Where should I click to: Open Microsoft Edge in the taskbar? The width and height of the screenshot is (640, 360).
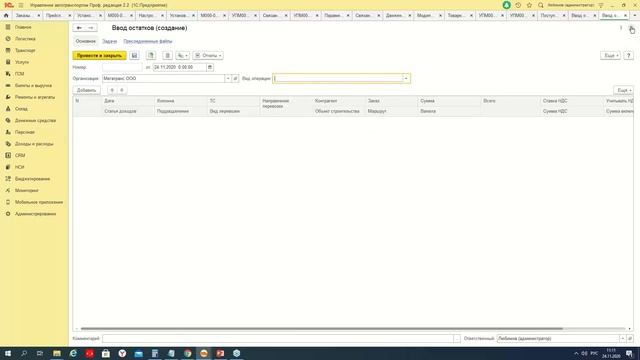coord(73,353)
